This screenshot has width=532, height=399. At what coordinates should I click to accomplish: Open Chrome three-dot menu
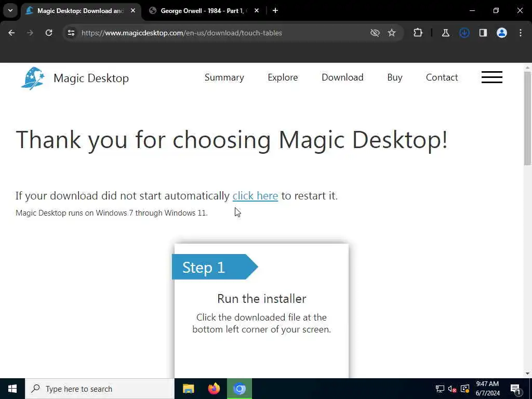pos(521,33)
